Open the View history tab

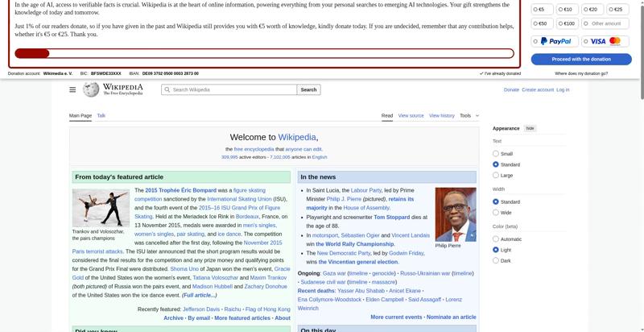click(x=441, y=116)
